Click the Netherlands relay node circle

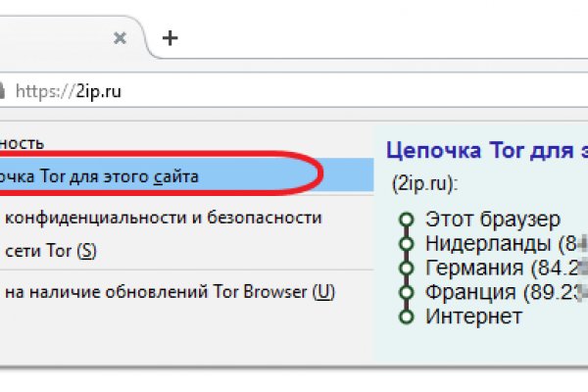pyautogui.click(x=404, y=243)
